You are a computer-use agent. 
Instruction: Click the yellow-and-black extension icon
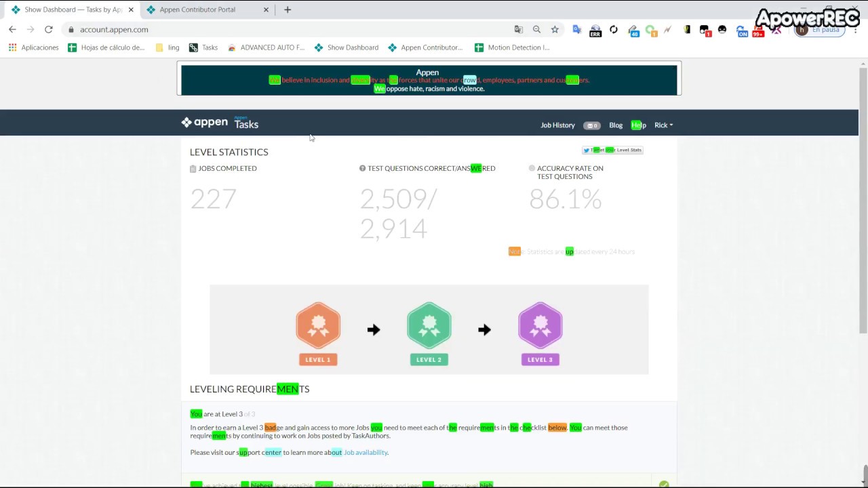click(x=687, y=30)
